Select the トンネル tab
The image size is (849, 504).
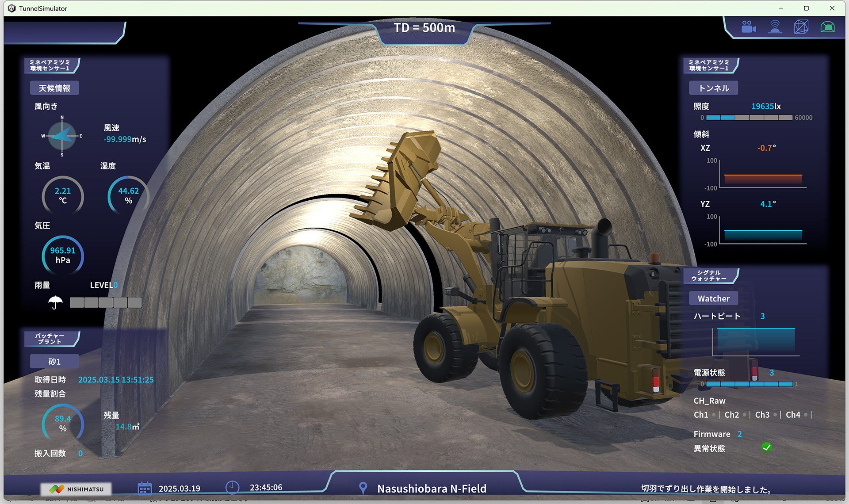click(713, 88)
